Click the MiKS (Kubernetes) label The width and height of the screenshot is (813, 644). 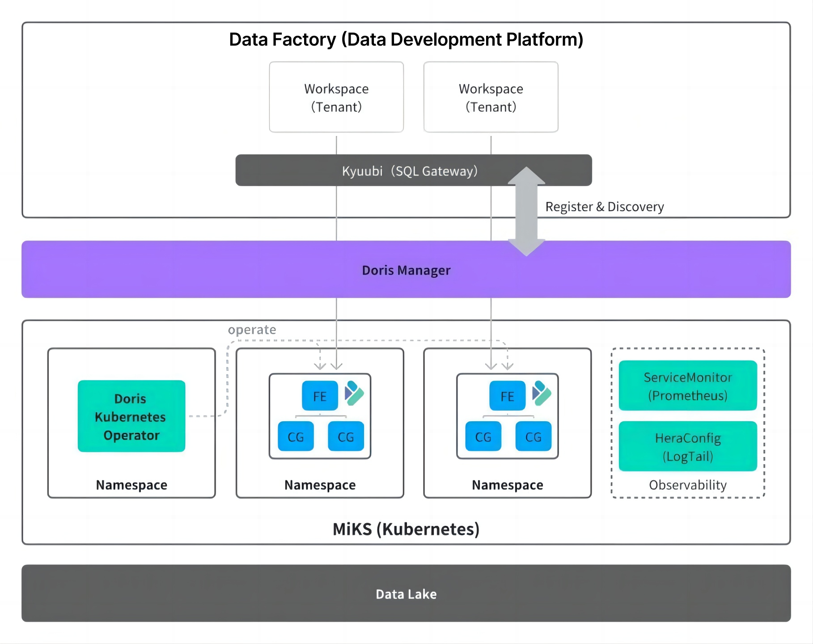(406, 529)
